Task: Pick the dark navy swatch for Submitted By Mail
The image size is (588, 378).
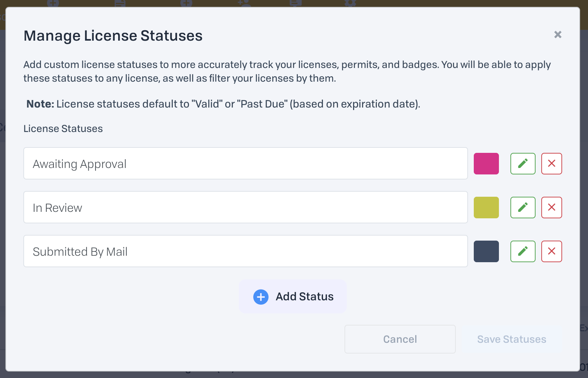Action: coord(486,251)
